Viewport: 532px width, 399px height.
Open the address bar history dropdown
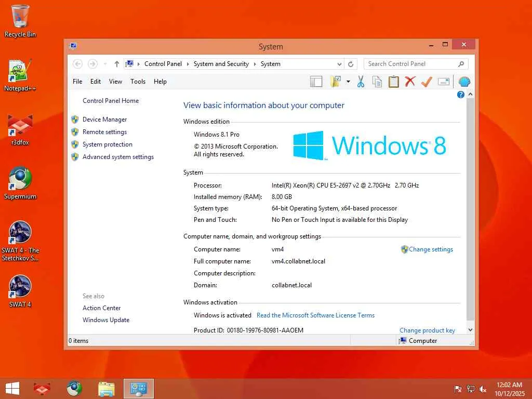(x=339, y=64)
